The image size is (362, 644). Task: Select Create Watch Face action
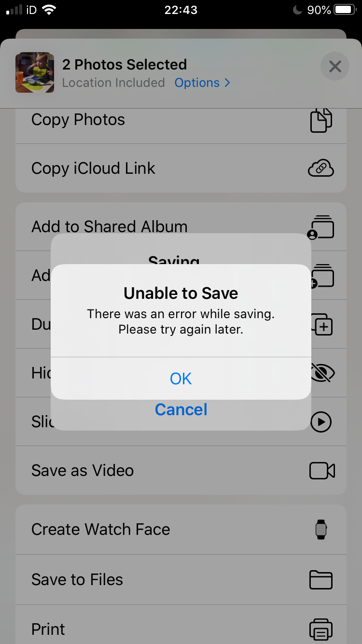click(181, 530)
